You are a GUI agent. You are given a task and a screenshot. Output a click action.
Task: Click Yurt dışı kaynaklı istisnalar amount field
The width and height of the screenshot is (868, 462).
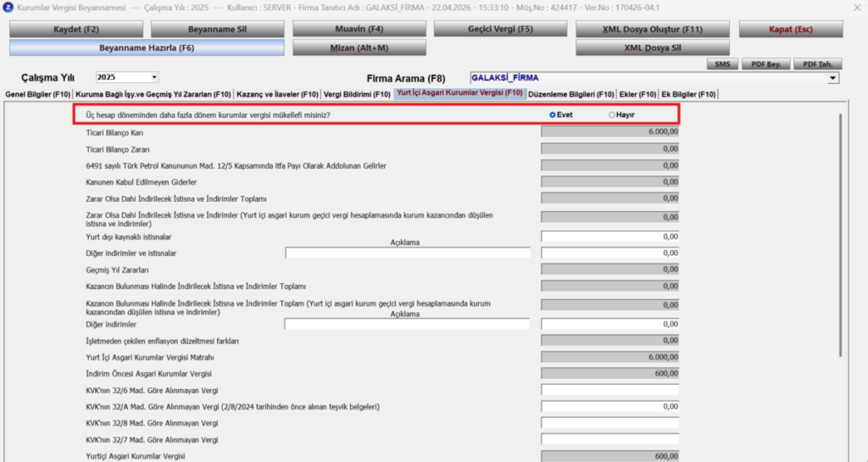pyautogui.click(x=610, y=237)
